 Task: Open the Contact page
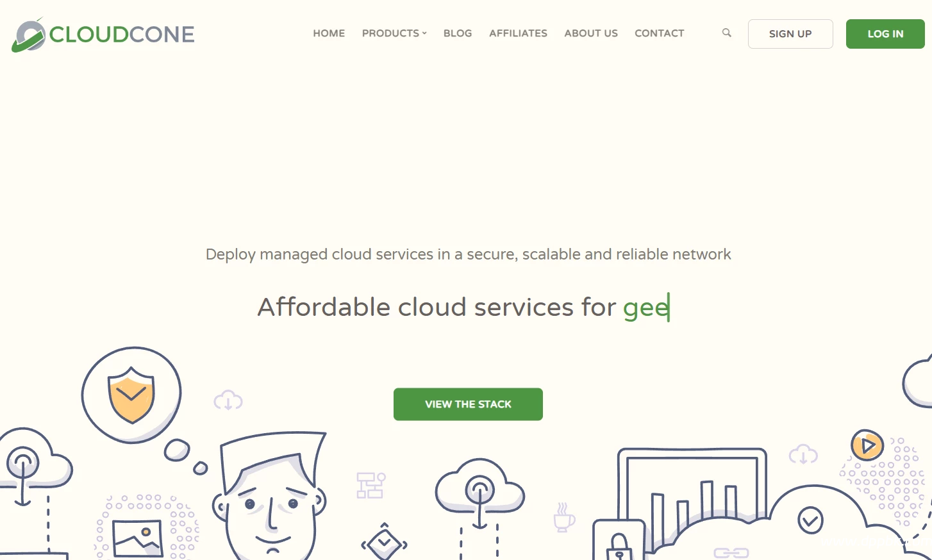(x=660, y=33)
